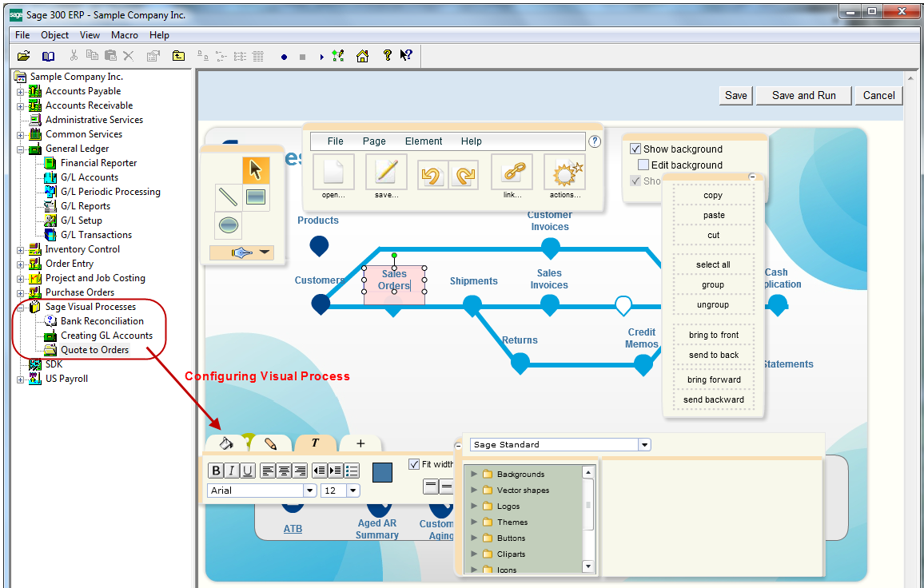The width and height of the screenshot is (924, 588).
Task: Toggle italic text formatting
Action: pyautogui.click(x=232, y=471)
